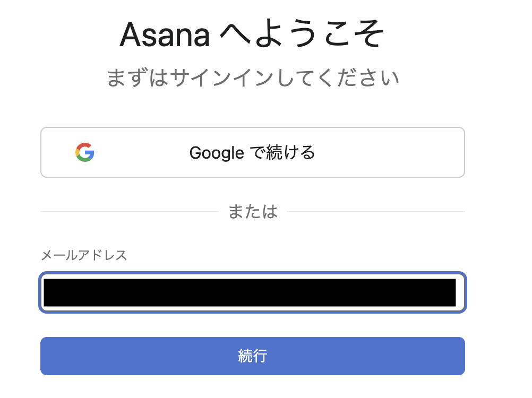Focus the メールアドレス input field

click(x=253, y=292)
